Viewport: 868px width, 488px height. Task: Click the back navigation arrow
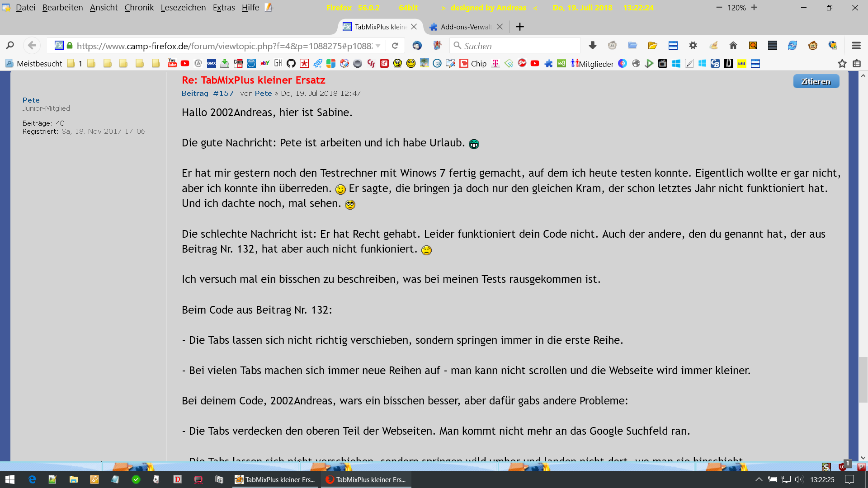pos(32,46)
